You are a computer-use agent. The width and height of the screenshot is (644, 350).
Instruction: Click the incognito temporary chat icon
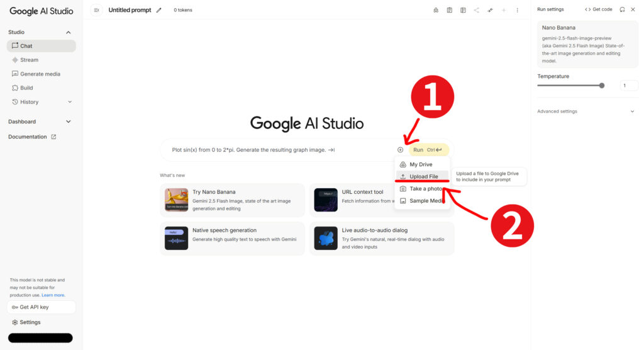436,10
